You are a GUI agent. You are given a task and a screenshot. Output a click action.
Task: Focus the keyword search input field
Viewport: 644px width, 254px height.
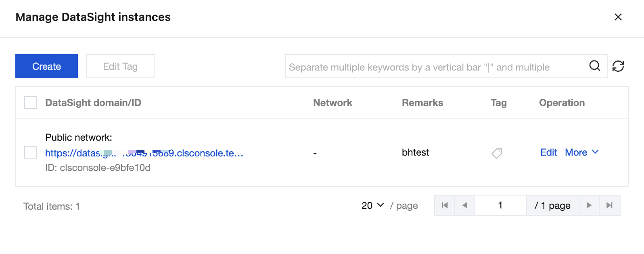[x=436, y=67]
